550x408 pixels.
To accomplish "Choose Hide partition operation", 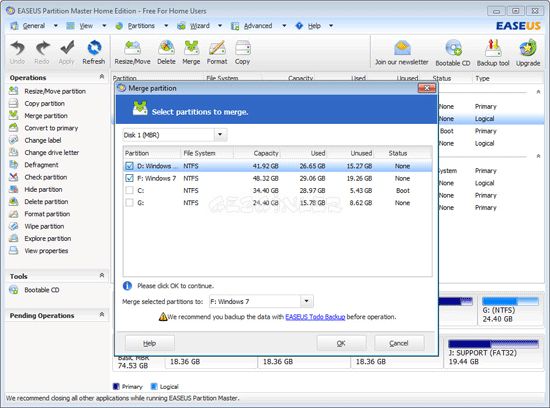I will (x=43, y=189).
